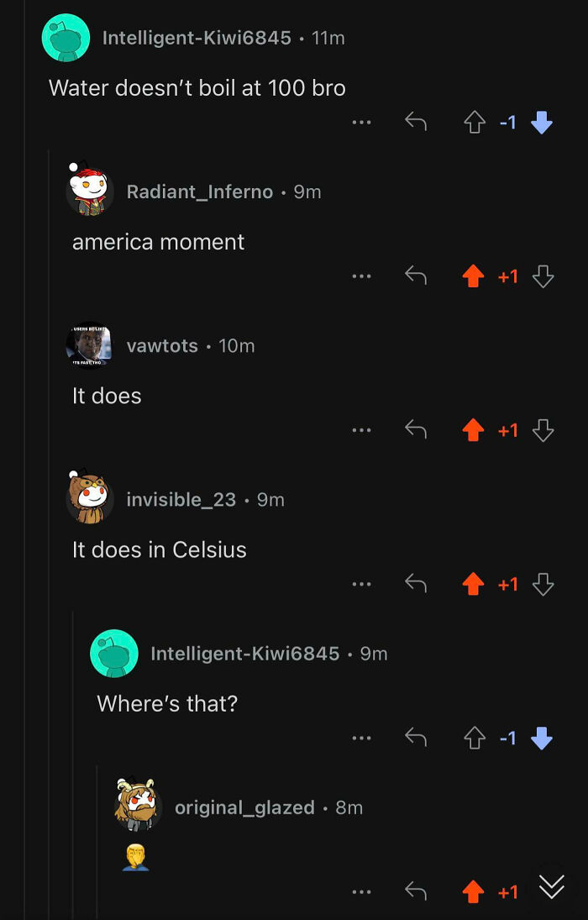588x920 pixels.
Task: Open the overflow menu on invisible_23's comment
Action: click(x=361, y=583)
